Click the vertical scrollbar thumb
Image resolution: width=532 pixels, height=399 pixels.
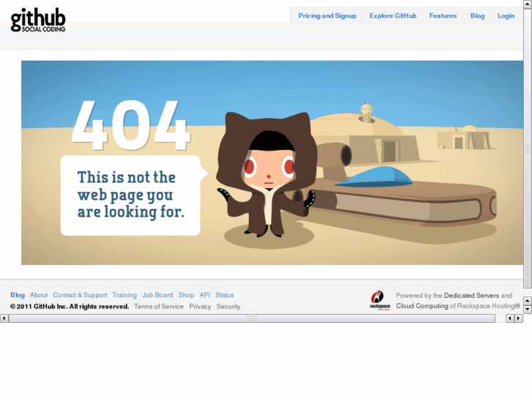528,148
